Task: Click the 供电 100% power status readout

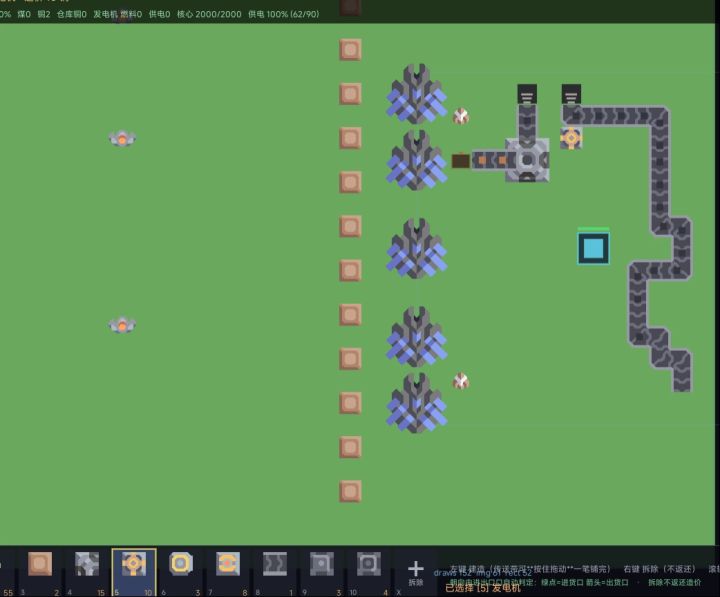Action: click(283, 14)
